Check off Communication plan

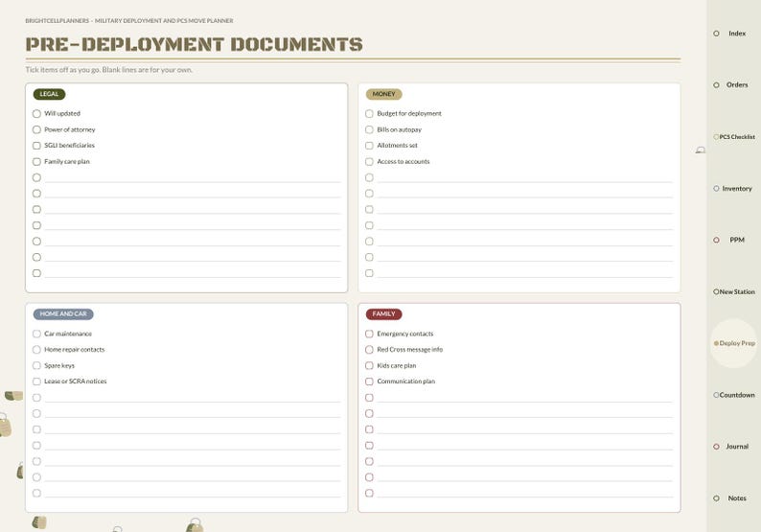(x=369, y=382)
